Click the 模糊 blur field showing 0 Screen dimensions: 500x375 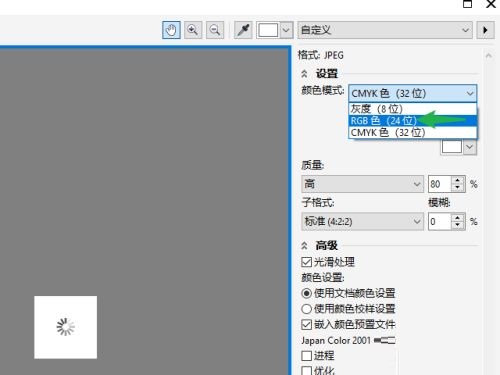tap(440, 221)
